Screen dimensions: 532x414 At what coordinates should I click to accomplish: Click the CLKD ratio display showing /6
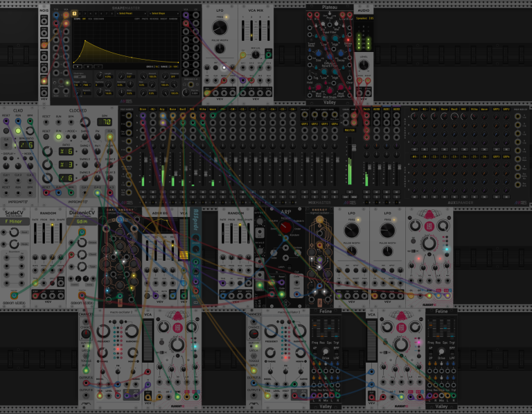tap(26, 145)
